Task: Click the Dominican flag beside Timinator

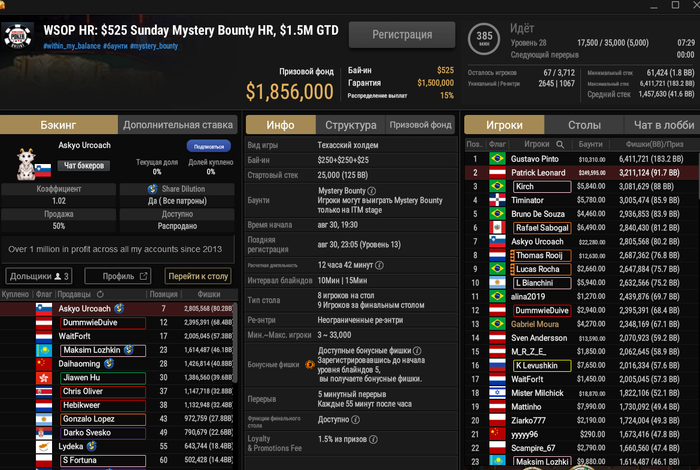Action: click(497, 200)
